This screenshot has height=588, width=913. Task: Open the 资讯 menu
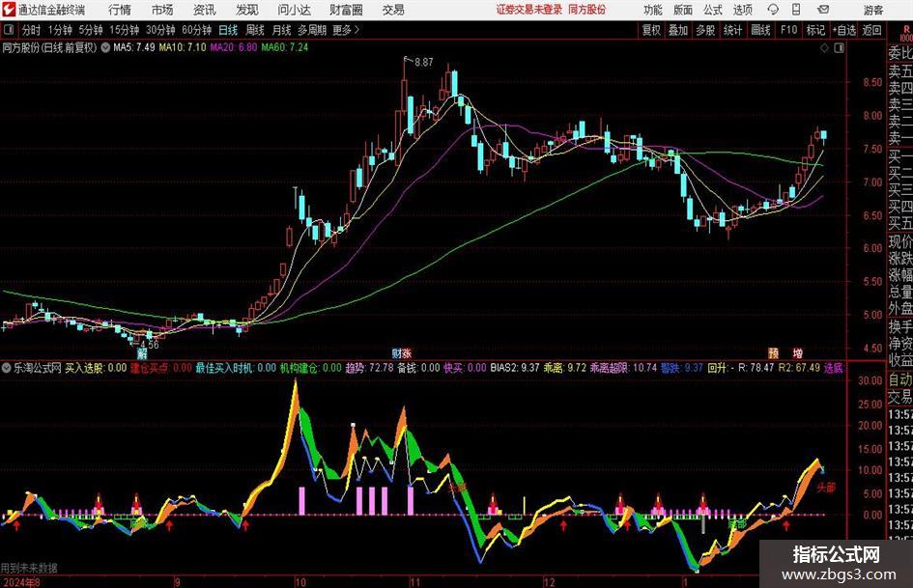(205, 10)
